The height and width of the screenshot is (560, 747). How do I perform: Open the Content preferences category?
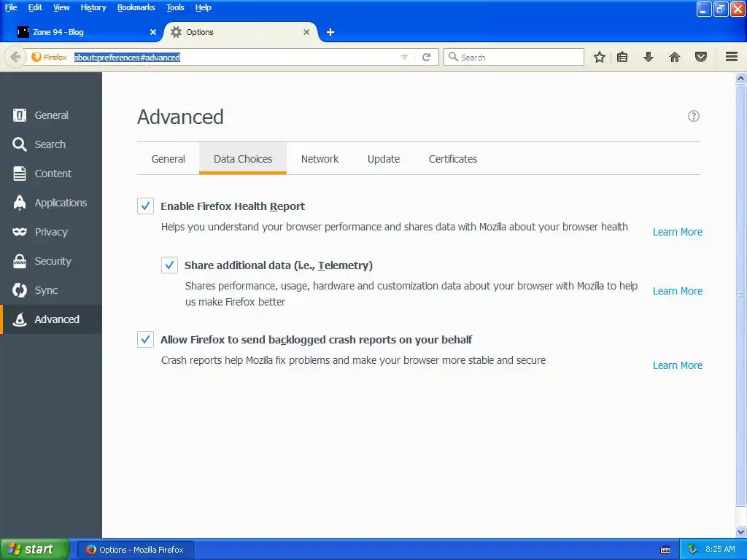(x=51, y=174)
